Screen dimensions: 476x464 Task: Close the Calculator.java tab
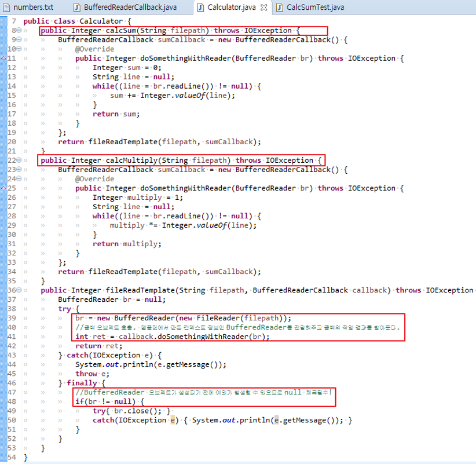264,8
